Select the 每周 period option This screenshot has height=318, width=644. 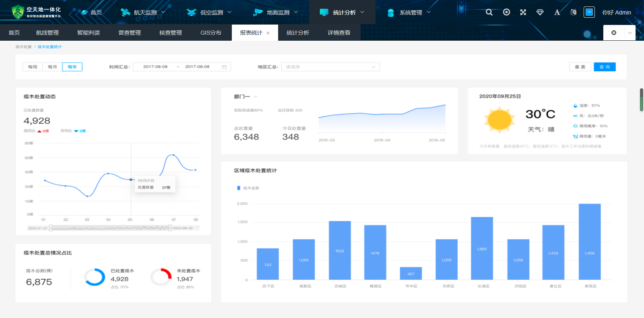tap(33, 67)
